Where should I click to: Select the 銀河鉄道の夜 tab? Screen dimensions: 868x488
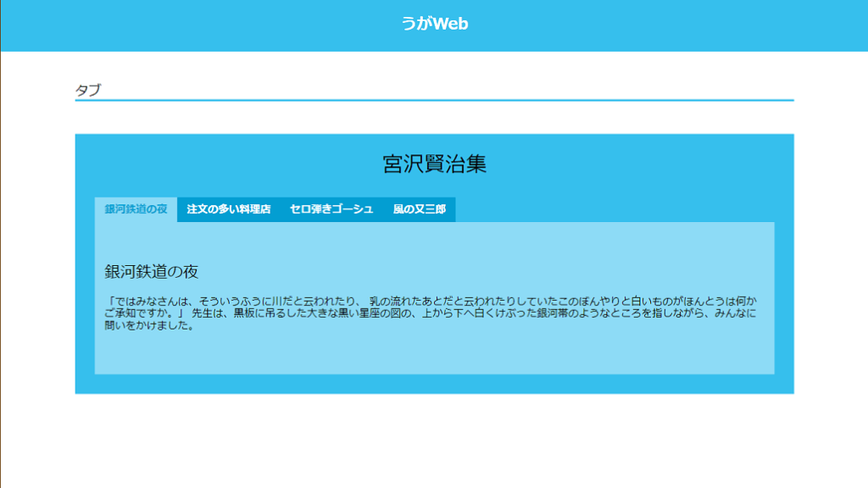coord(136,209)
